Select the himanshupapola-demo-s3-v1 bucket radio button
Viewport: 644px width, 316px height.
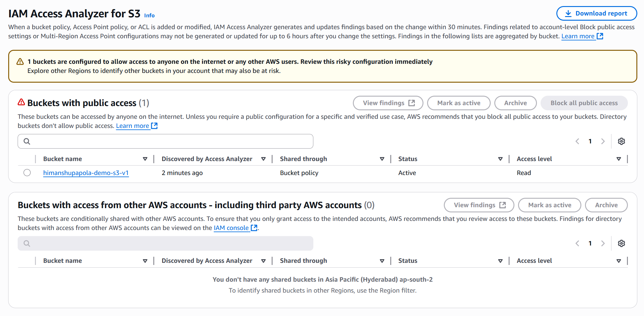[27, 173]
